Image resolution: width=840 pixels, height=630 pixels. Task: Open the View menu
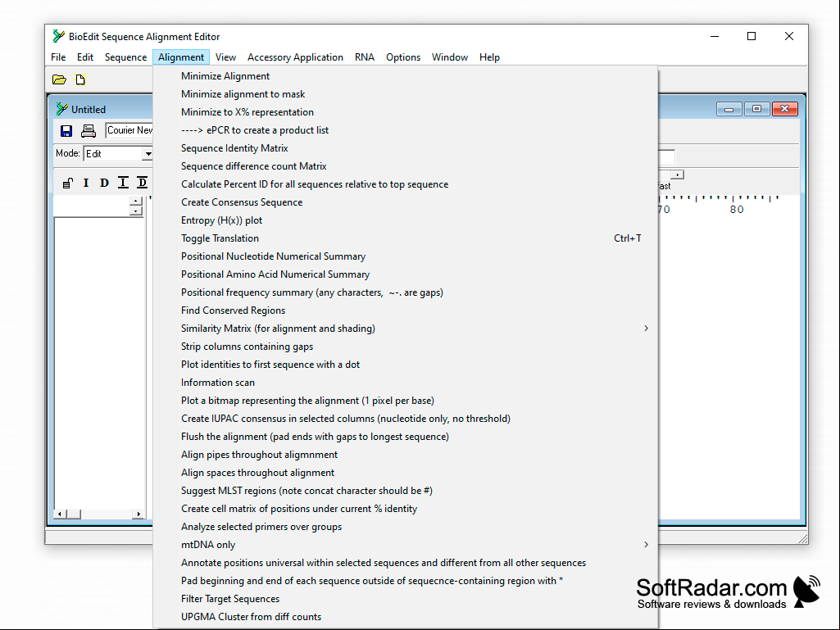click(225, 57)
